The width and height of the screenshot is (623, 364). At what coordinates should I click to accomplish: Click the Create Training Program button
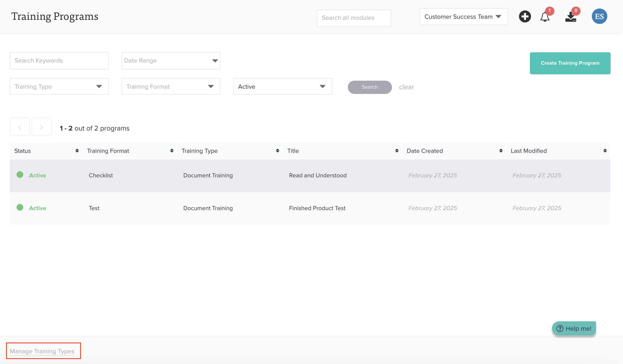point(570,63)
